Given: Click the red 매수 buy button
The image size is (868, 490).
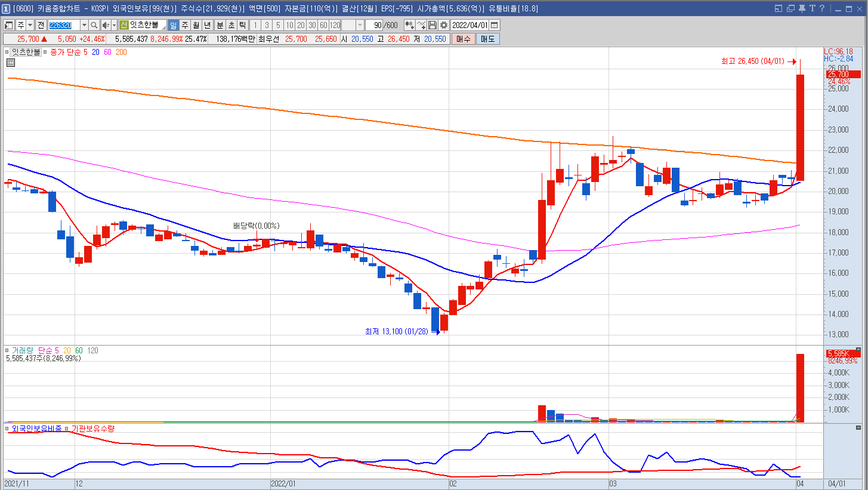Looking at the screenshot, I should (x=463, y=39).
